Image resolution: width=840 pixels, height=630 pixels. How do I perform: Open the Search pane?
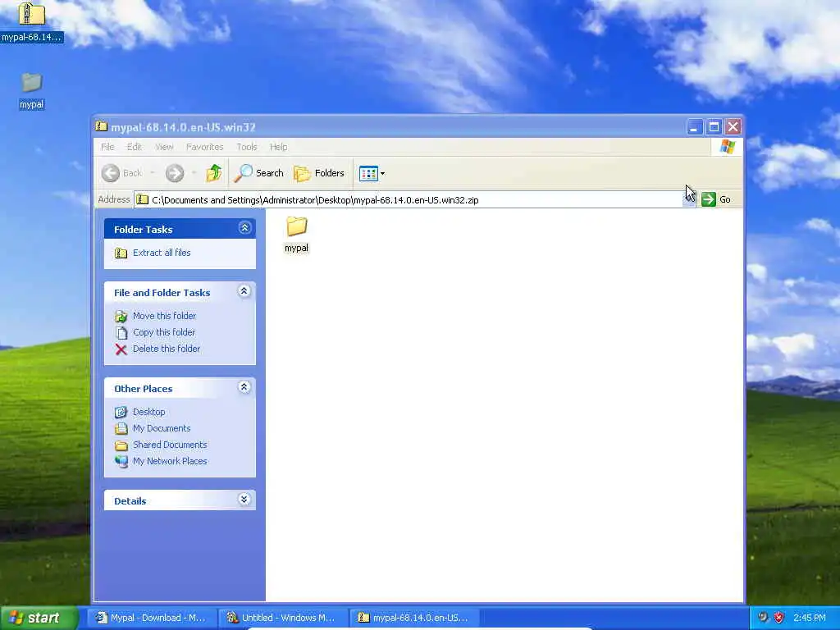pos(258,173)
